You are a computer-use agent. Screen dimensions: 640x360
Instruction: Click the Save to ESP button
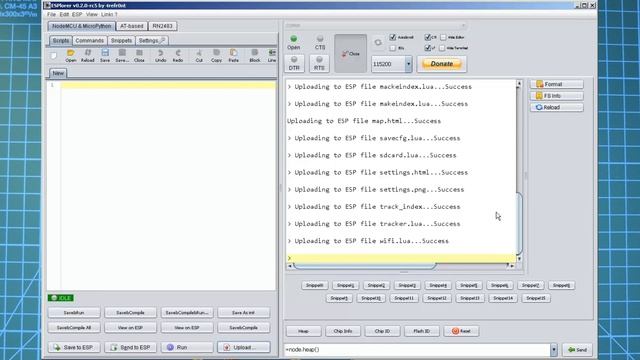coord(74,347)
